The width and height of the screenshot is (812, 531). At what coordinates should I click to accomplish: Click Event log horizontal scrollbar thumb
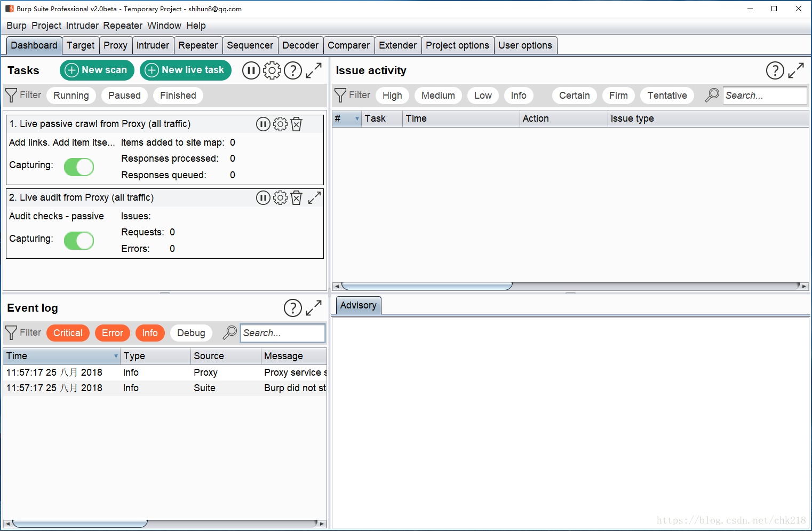[x=80, y=524]
